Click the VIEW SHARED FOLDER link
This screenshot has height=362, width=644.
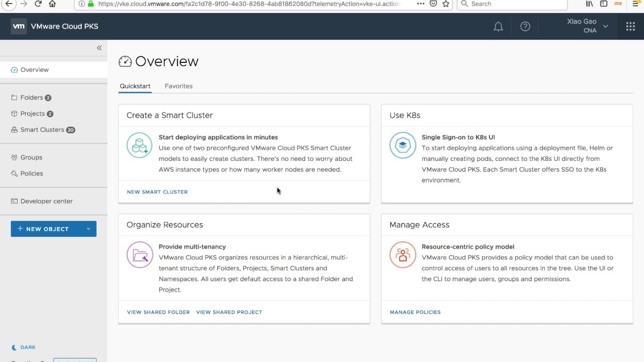click(x=158, y=312)
